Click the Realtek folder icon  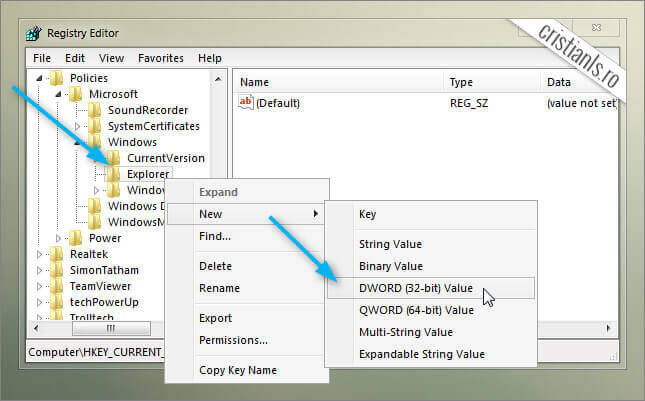(x=57, y=254)
